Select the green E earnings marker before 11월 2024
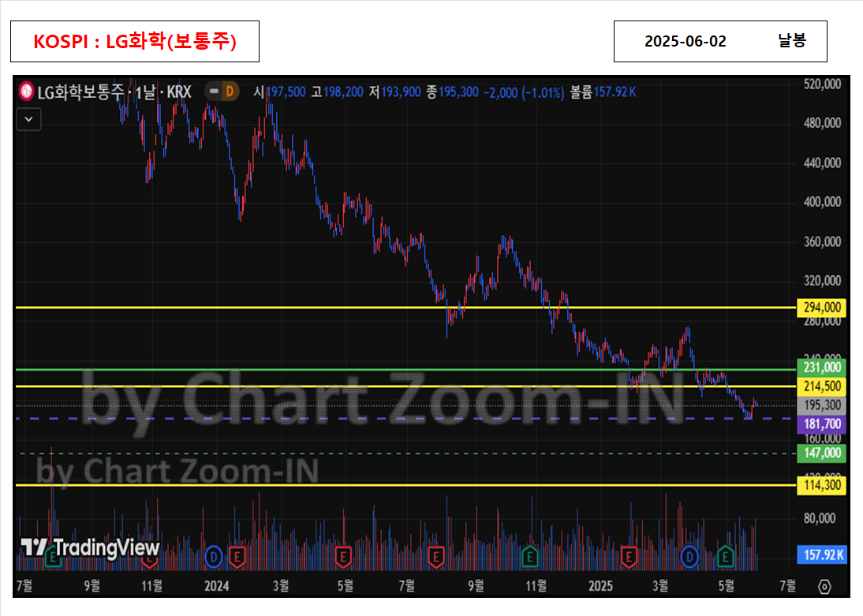This screenshot has width=863, height=616. 529,558
